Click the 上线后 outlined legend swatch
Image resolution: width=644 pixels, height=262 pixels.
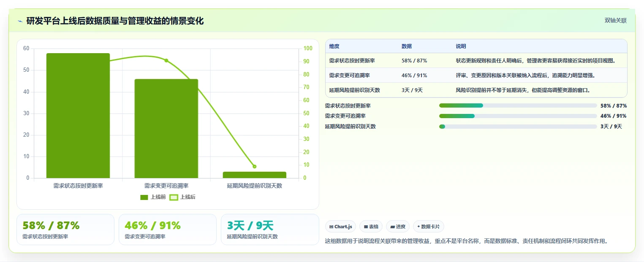[174, 197]
